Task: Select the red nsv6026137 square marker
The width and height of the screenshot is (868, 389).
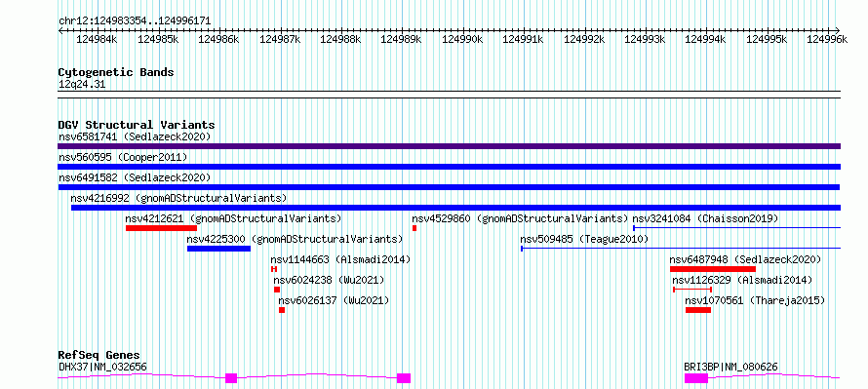Action: (x=282, y=310)
